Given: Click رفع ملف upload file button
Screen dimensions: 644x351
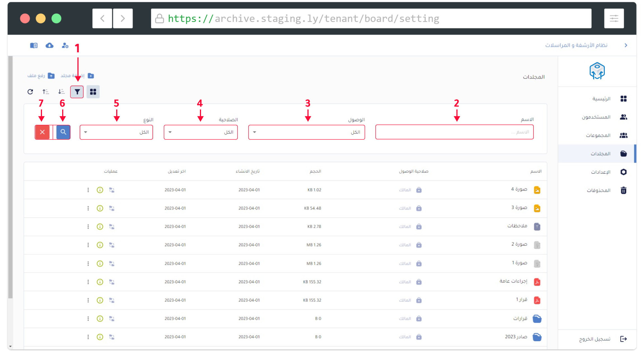Looking at the screenshot, I should 41,76.
